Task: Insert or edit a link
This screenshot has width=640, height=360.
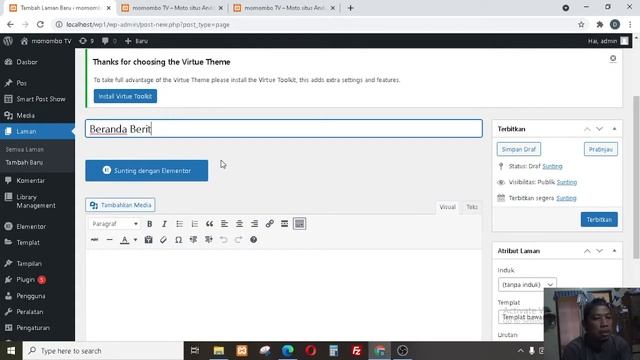Action: tap(269, 224)
